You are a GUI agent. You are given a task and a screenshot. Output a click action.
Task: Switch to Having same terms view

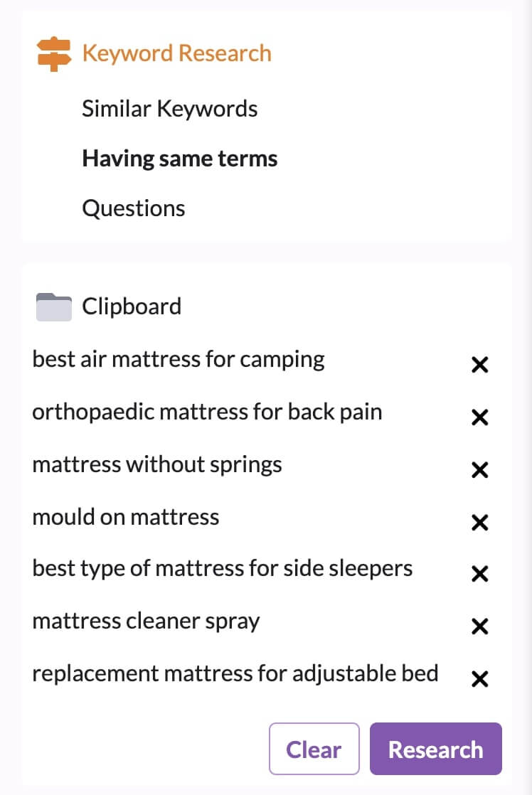point(180,158)
